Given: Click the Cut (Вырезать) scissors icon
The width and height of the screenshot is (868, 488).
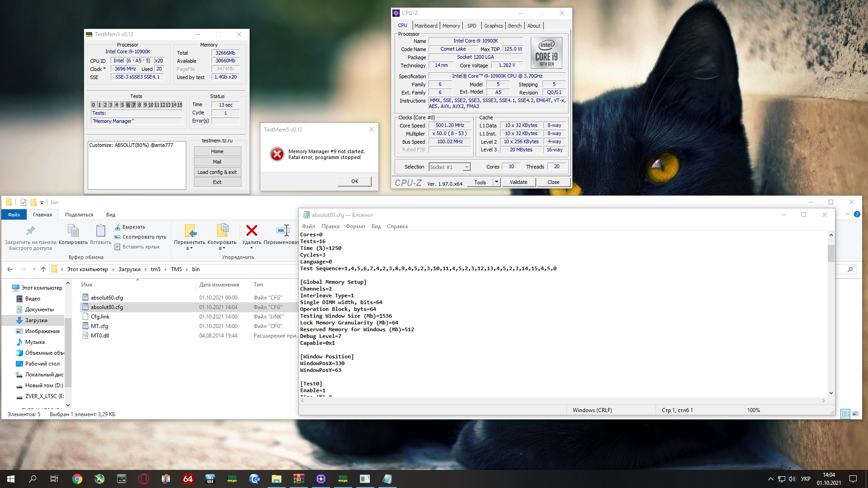Looking at the screenshot, I should pyautogui.click(x=118, y=227).
